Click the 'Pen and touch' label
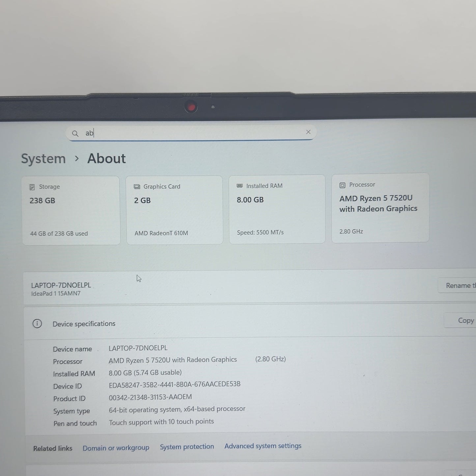 point(75,424)
